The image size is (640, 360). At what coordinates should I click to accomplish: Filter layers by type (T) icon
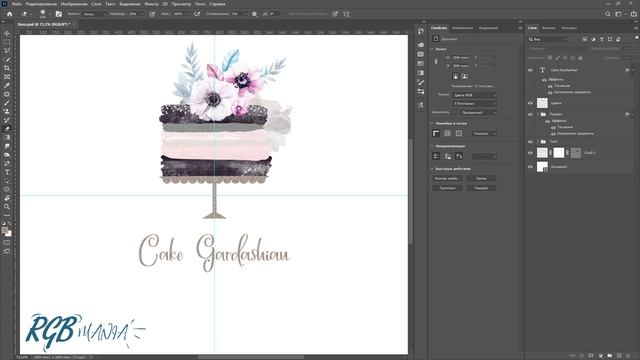tap(602, 39)
